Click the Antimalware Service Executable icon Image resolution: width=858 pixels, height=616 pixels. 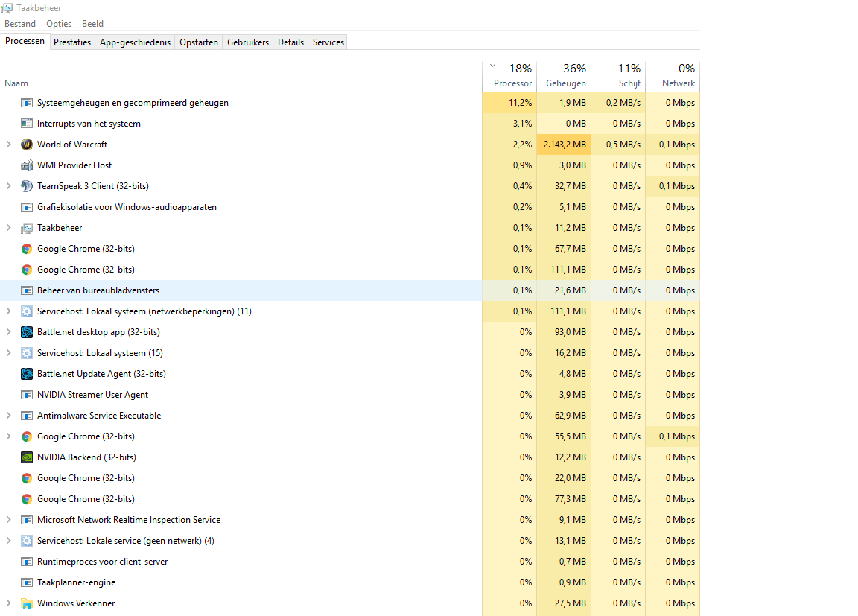(x=26, y=416)
